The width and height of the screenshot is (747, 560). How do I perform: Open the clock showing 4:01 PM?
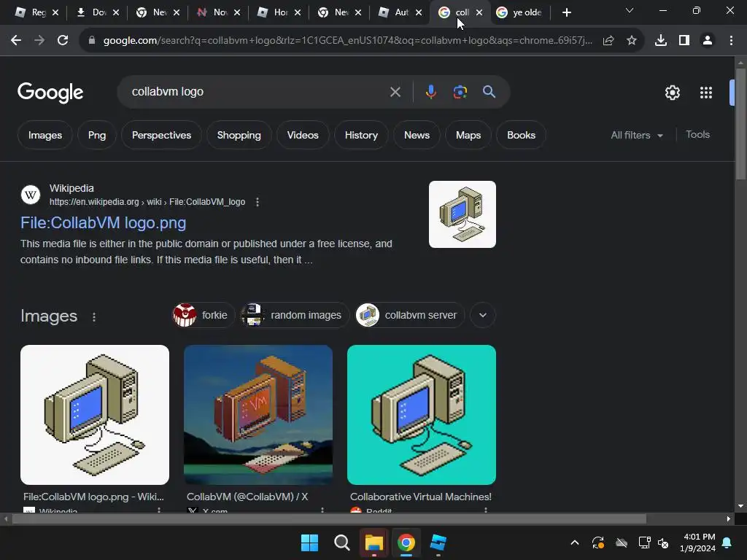[698, 542]
